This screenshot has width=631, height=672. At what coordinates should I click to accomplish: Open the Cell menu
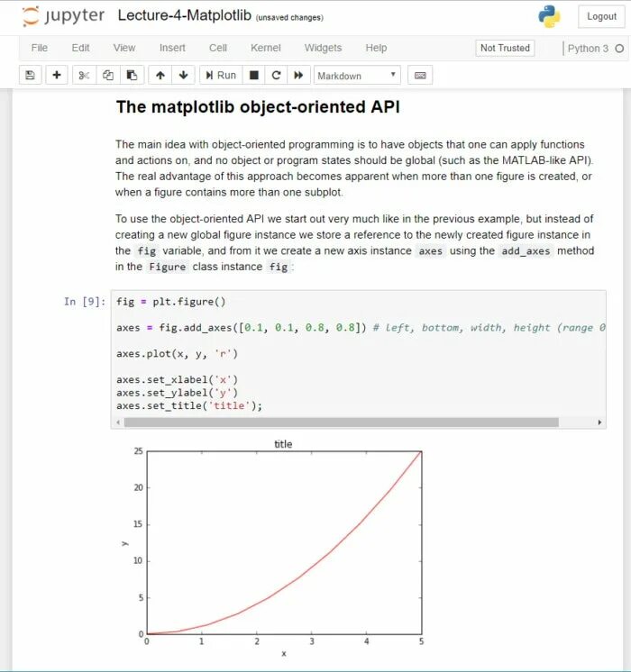[218, 48]
